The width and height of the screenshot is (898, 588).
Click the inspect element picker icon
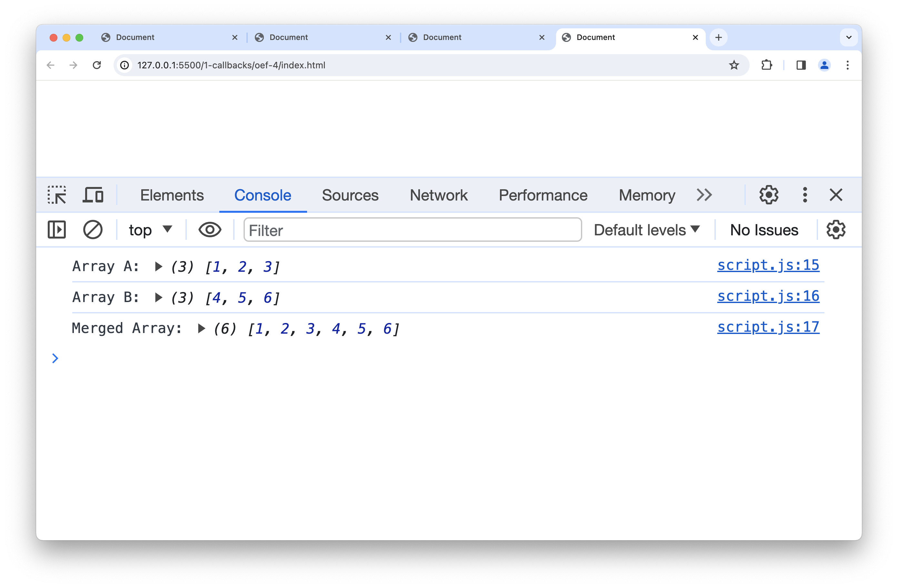(x=57, y=195)
